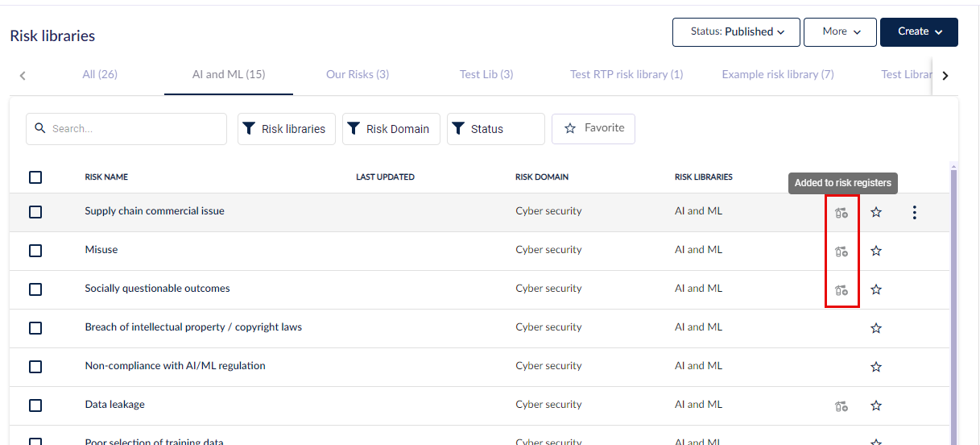Check the Misuse row checkbox

point(35,251)
